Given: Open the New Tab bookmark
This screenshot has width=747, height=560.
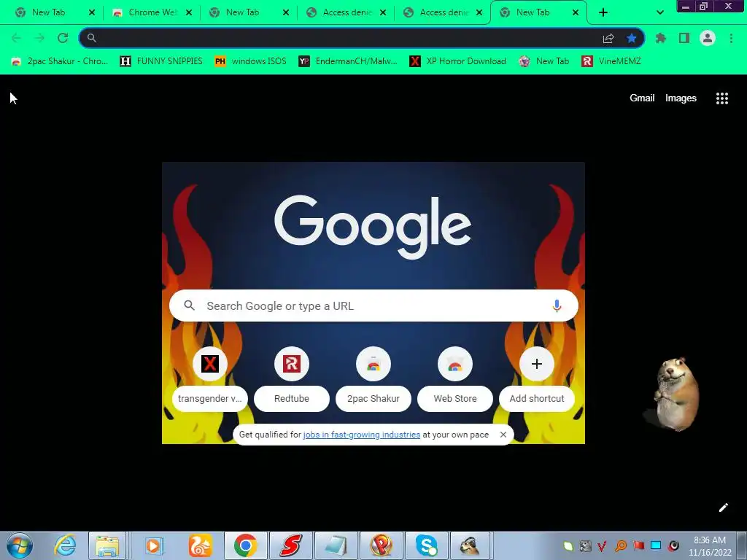Looking at the screenshot, I should [544, 61].
